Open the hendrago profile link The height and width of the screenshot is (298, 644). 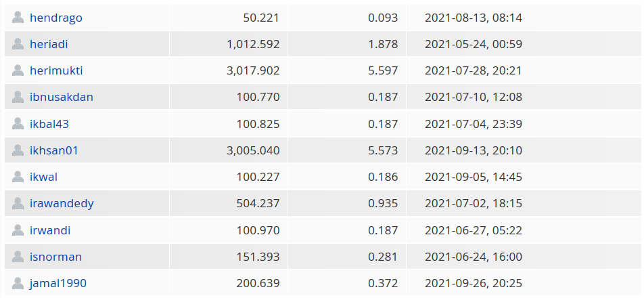[56, 18]
